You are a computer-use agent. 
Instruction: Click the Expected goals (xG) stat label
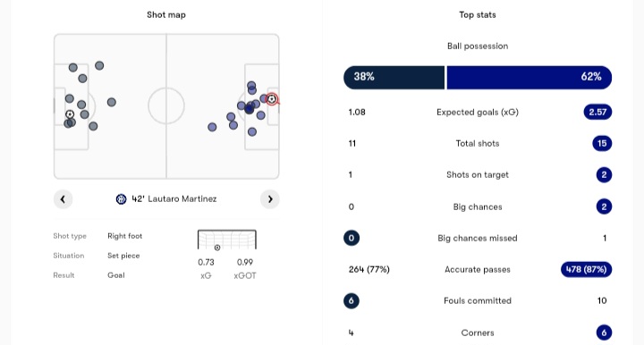click(478, 113)
